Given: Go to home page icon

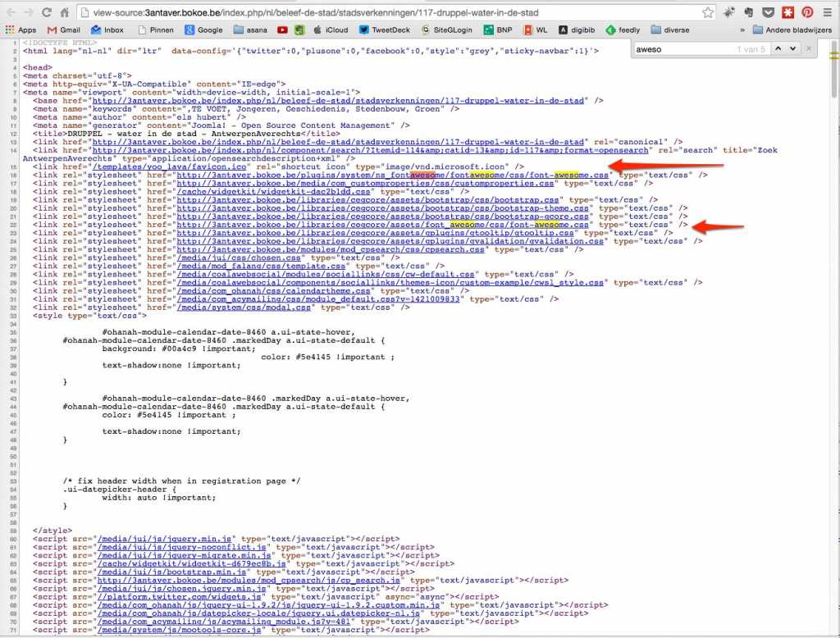Looking at the screenshot, I should point(64,12).
